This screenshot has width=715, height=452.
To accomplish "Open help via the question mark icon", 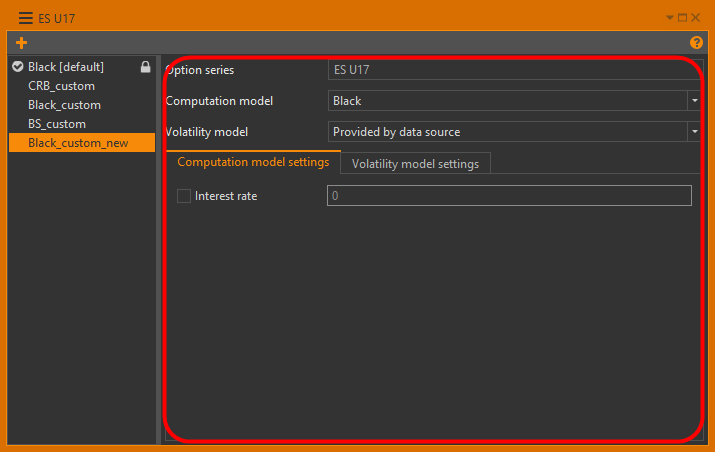I will tap(697, 43).
